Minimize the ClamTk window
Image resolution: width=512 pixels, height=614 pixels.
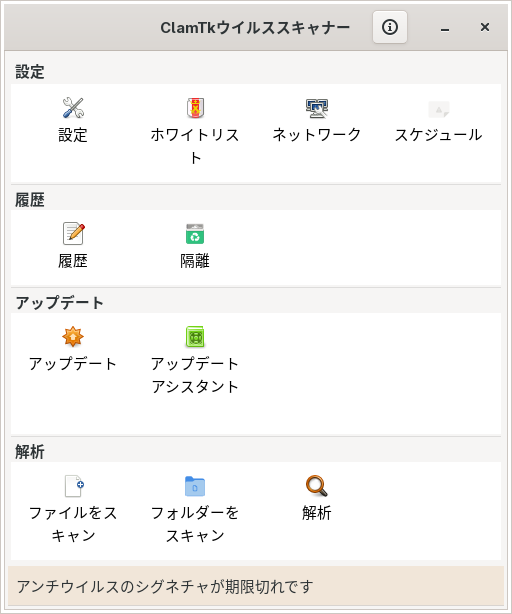coord(445,27)
